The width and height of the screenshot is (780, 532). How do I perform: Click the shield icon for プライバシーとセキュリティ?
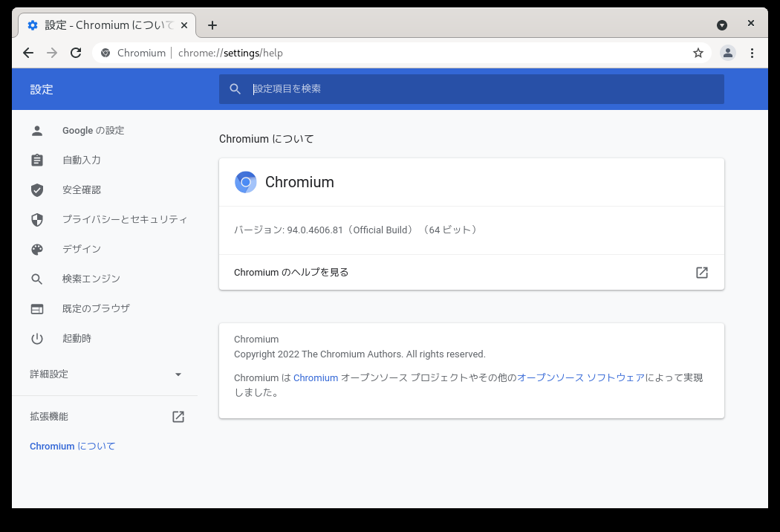pos(37,219)
